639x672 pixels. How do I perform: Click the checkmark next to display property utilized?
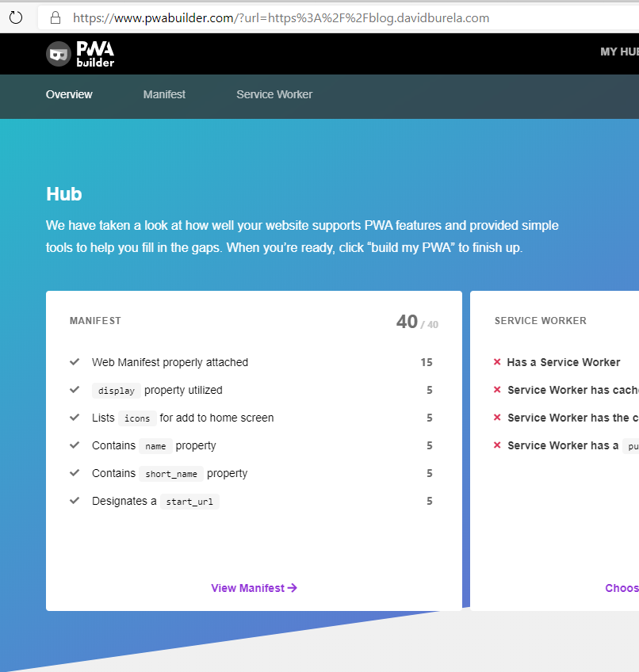coord(74,390)
